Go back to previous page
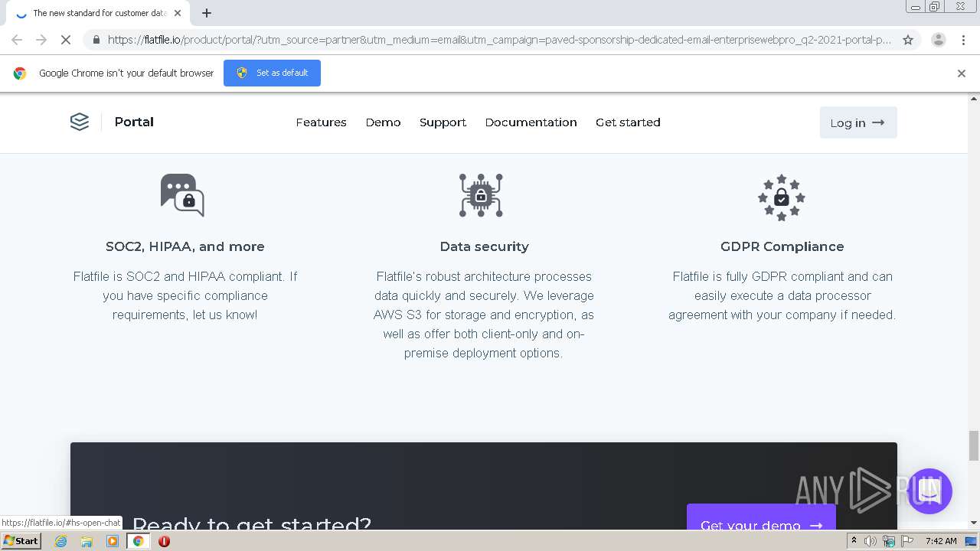980x551 pixels. (x=17, y=40)
